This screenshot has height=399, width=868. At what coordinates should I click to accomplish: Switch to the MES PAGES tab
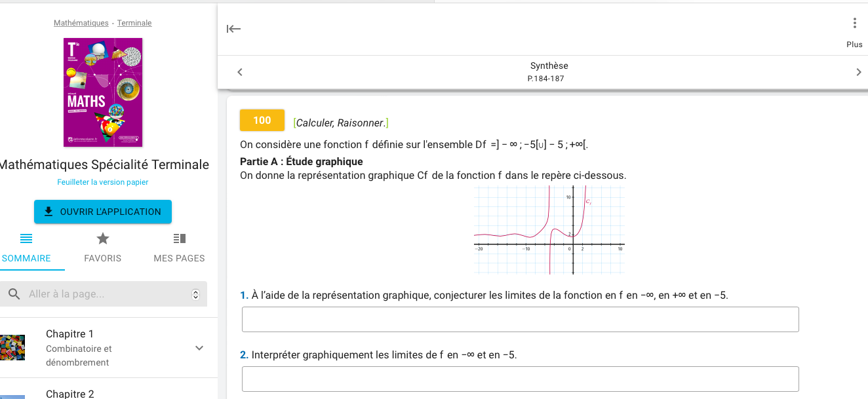179,258
